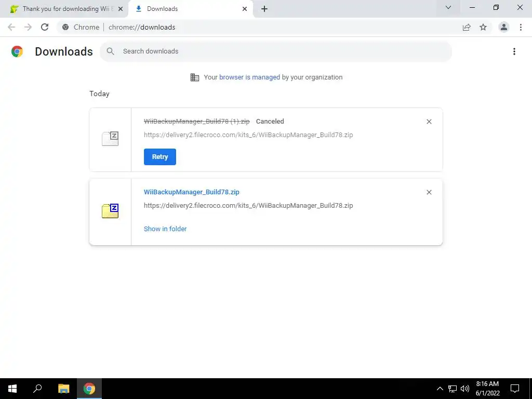
Task: Click the yellow zip file icon
Action: 110,211
